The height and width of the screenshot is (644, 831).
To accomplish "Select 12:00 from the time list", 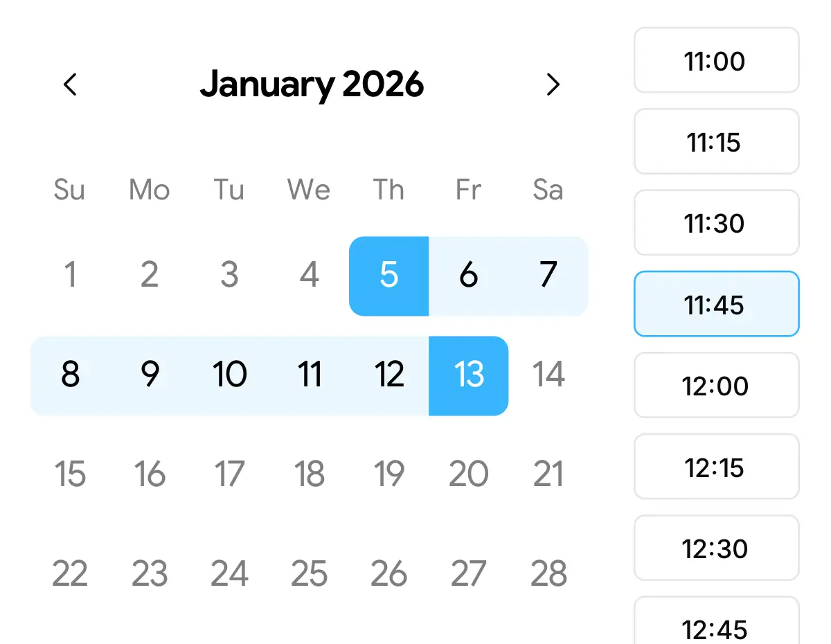I will (716, 385).
